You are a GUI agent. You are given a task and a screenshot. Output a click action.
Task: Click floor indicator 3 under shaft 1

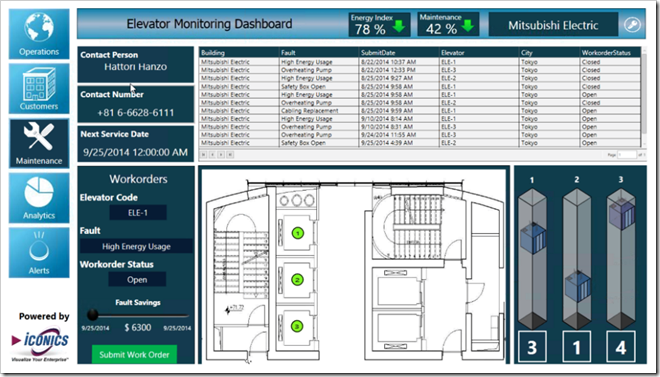pos(532,347)
